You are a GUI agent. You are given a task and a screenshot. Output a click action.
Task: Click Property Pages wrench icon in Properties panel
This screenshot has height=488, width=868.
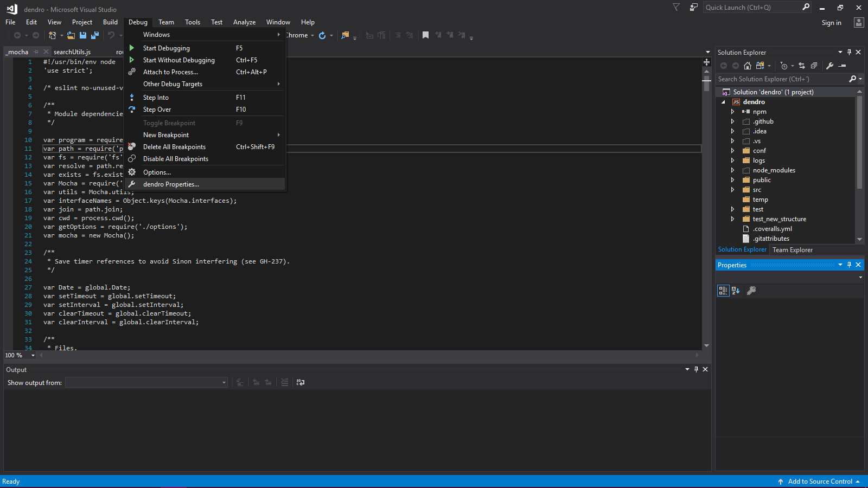pyautogui.click(x=751, y=291)
